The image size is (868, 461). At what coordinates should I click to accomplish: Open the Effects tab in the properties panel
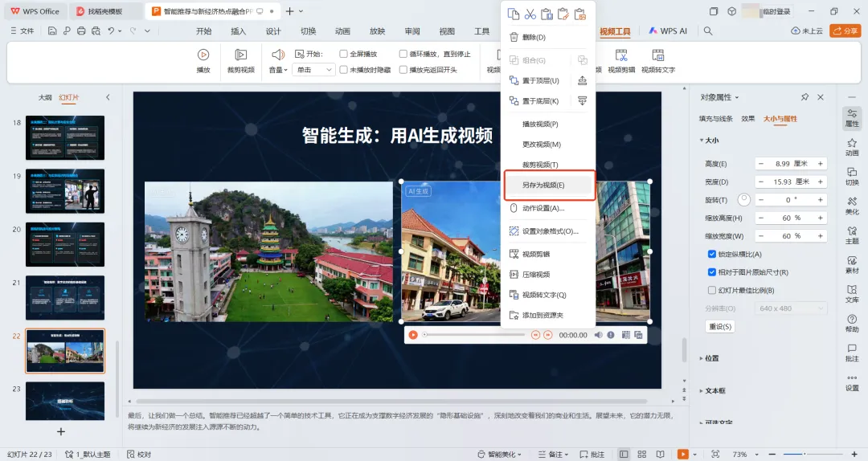click(748, 118)
